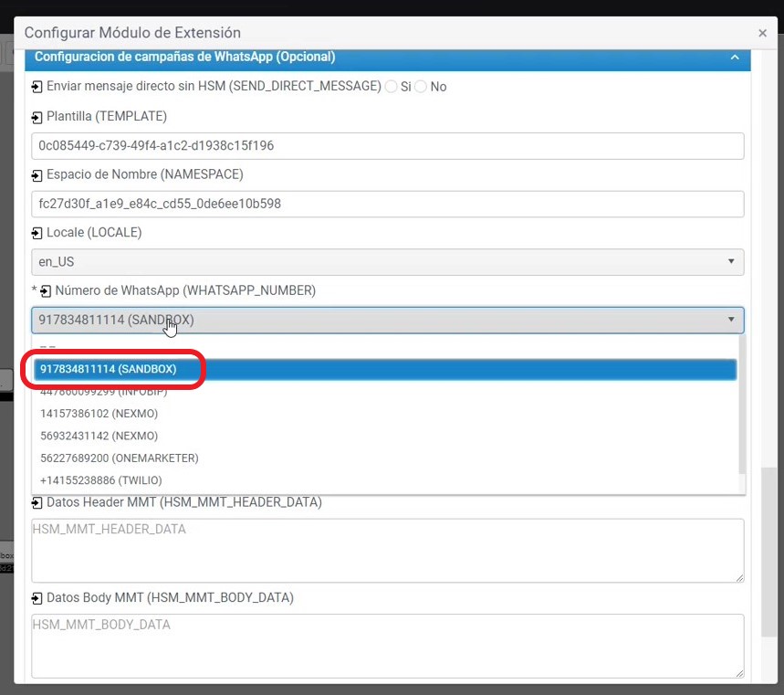The width and height of the screenshot is (784, 695).
Task: Open the Locale en_US dropdown
Action: 387,262
